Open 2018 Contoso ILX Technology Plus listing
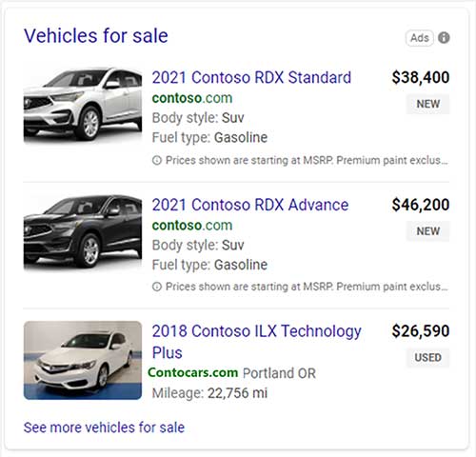The image size is (476, 457). [x=256, y=342]
